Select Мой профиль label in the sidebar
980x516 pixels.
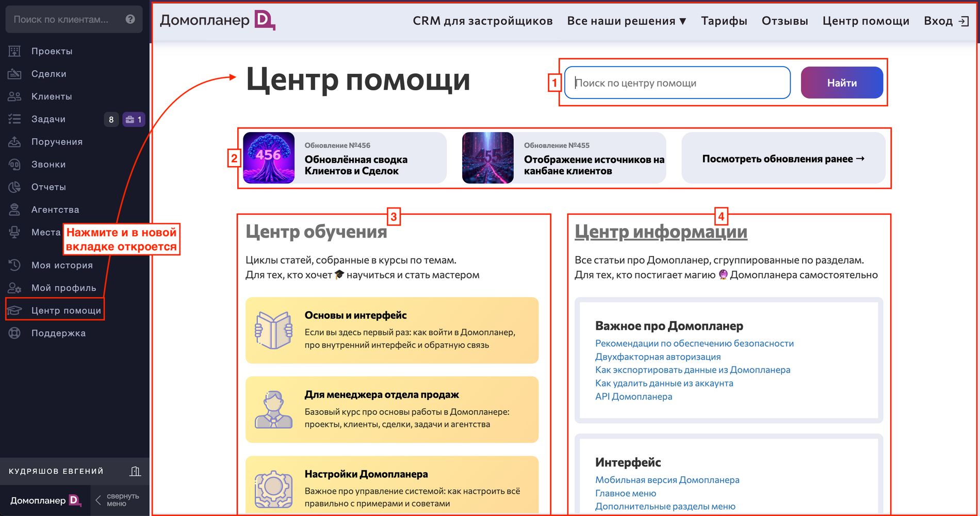coord(63,288)
